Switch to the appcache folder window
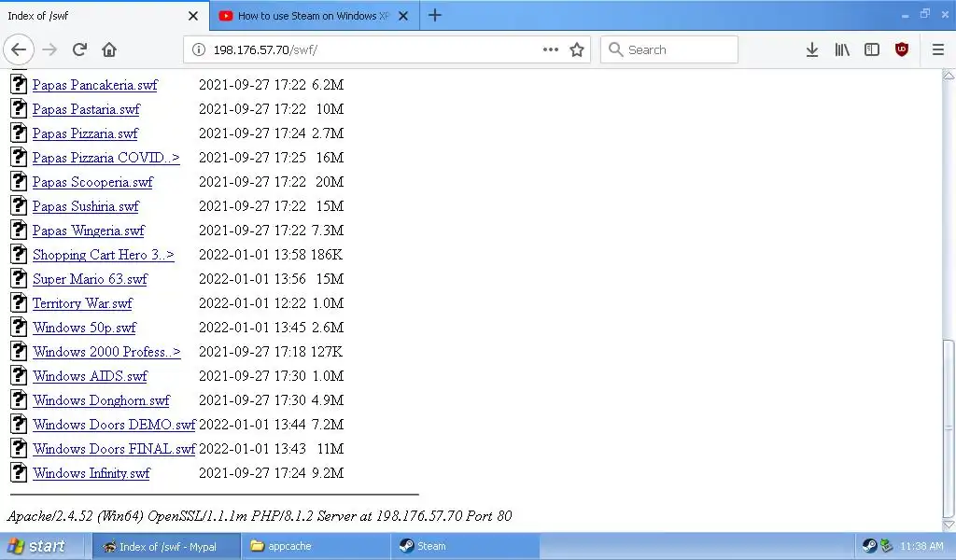The width and height of the screenshot is (956, 560). (316, 547)
